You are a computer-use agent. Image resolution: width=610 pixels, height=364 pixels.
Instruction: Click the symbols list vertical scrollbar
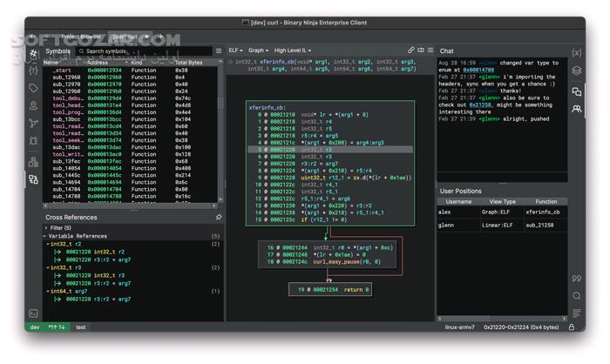220,132
